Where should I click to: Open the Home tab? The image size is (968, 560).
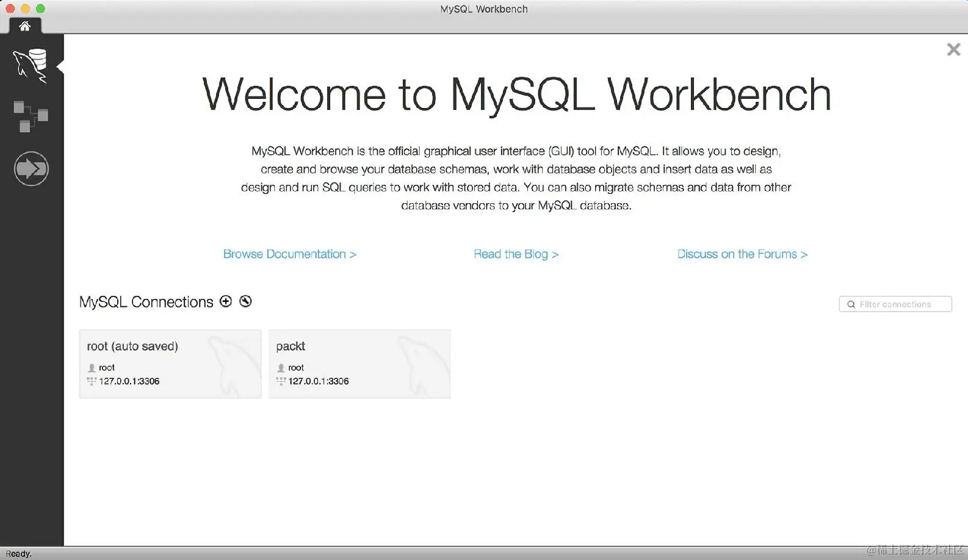[x=25, y=26]
